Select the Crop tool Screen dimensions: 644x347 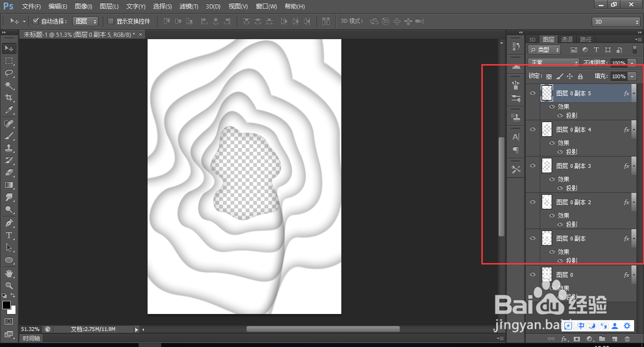pyautogui.click(x=9, y=98)
